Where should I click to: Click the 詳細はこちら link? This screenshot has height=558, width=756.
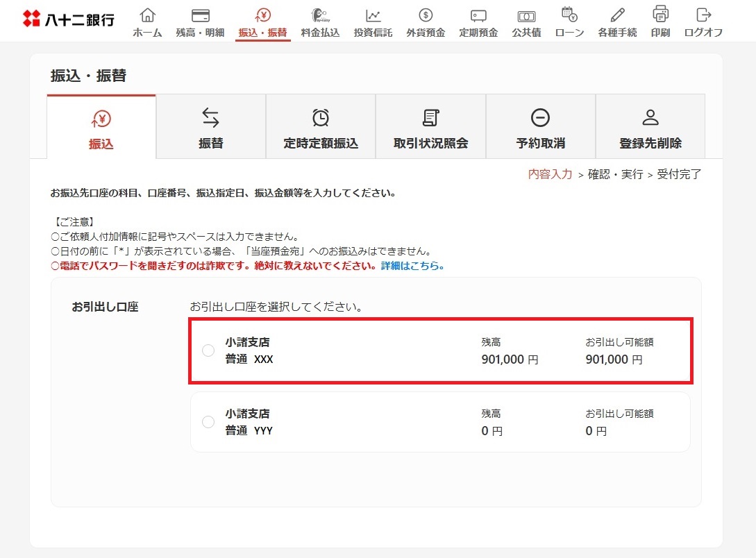tap(412, 266)
